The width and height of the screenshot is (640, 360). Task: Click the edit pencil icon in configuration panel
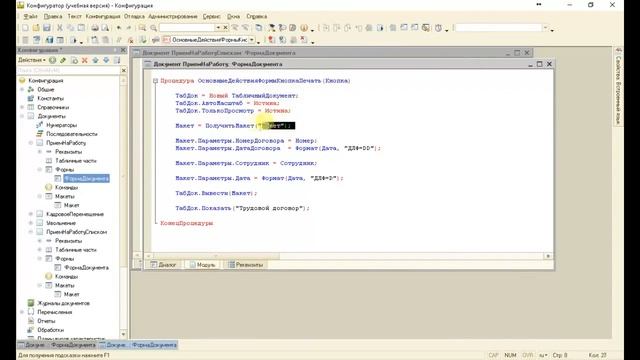(63, 60)
